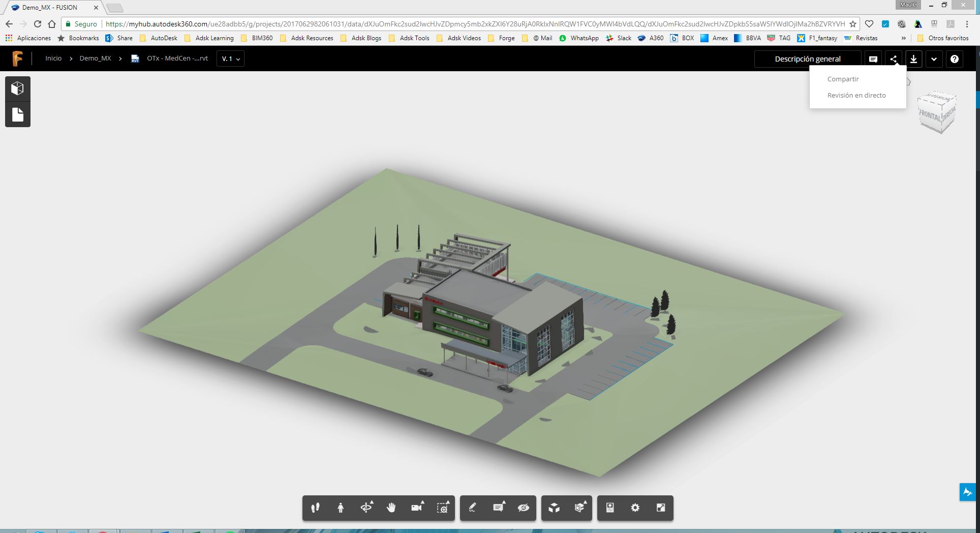Activate the orbit tool
This screenshot has width=980, height=533.
[x=366, y=508]
